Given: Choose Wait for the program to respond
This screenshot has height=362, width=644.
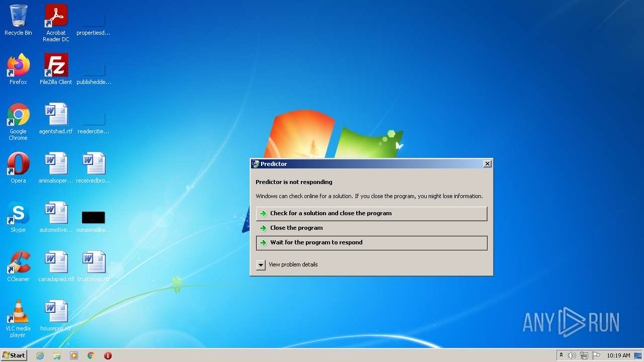Looking at the screenshot, I should tap(371, 242).
